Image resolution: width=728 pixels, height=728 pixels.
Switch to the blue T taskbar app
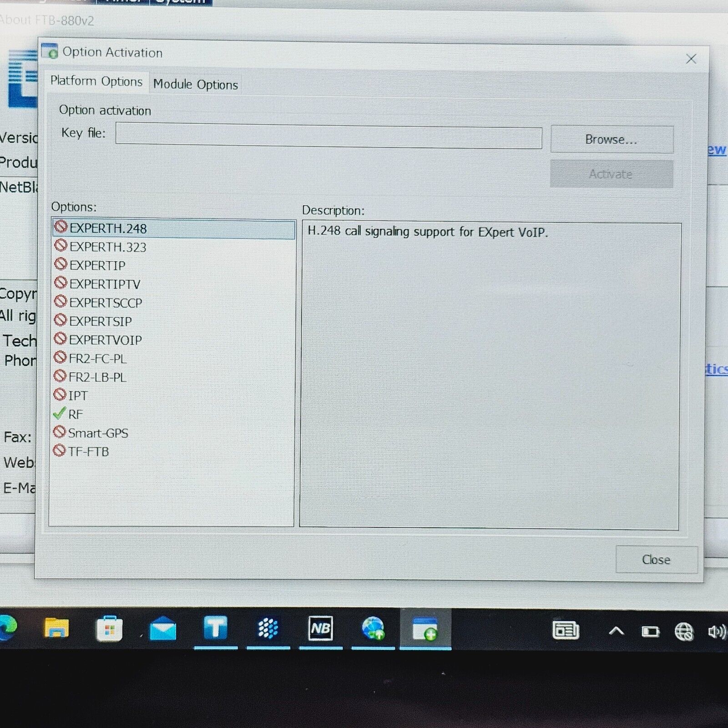215,629
